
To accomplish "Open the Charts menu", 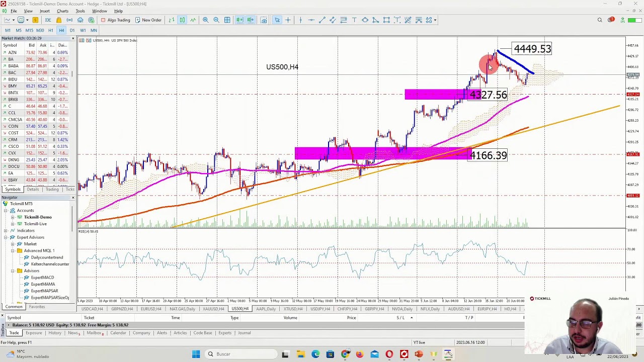I will (x=62, y=11).
